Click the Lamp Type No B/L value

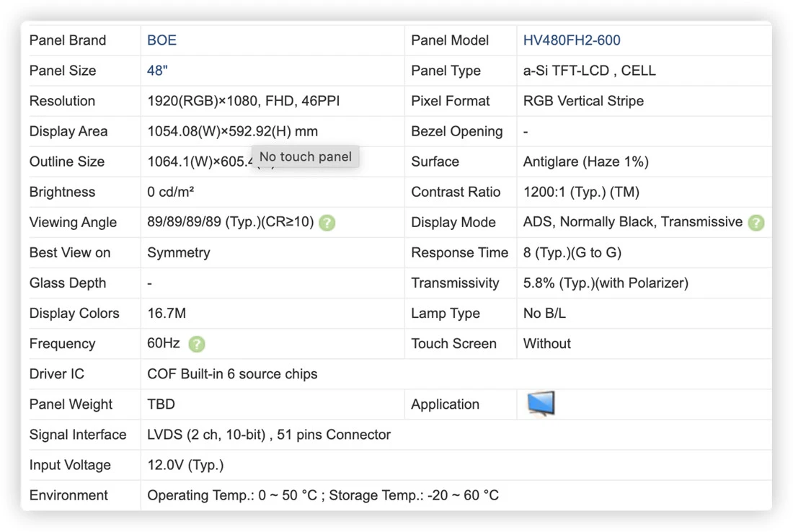544,314
